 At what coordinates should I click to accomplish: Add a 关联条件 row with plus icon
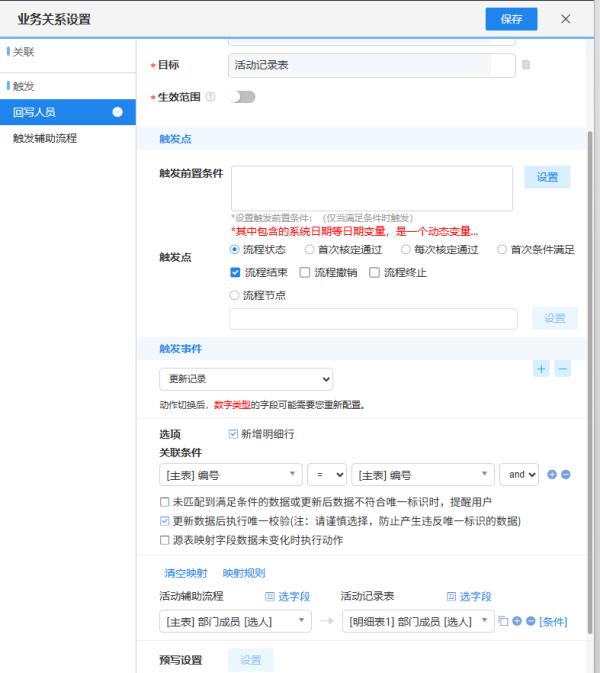click(x=551, y=474)
